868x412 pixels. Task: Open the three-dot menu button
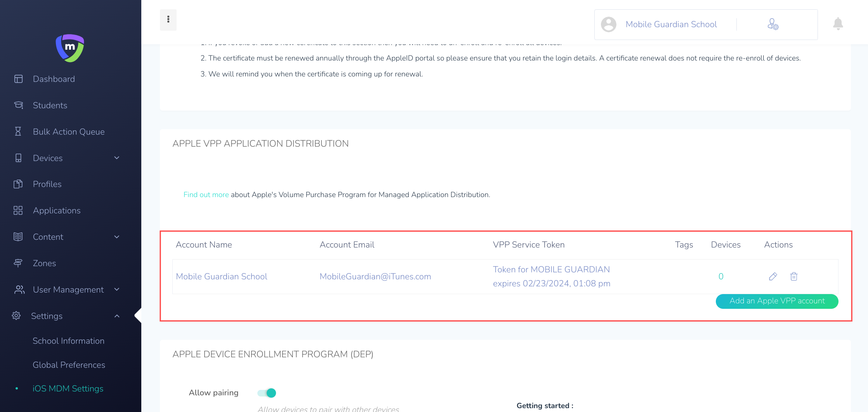pos(168,19)
